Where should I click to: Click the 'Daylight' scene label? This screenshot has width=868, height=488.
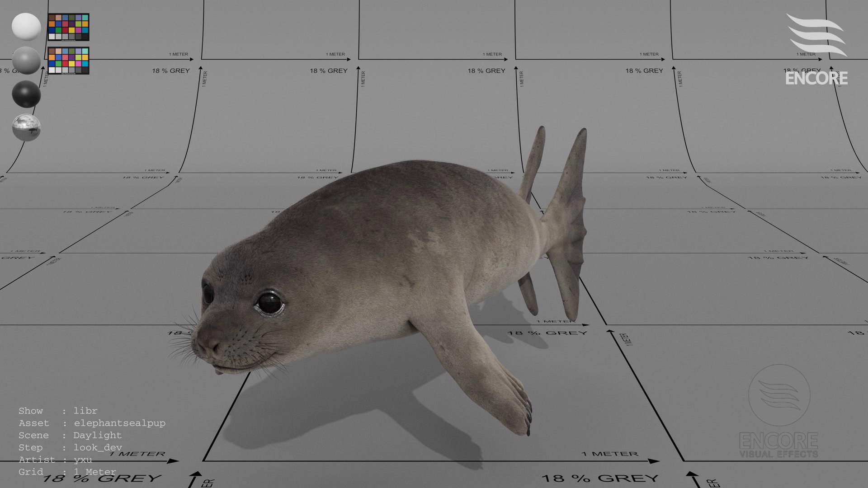pos(97,436)
